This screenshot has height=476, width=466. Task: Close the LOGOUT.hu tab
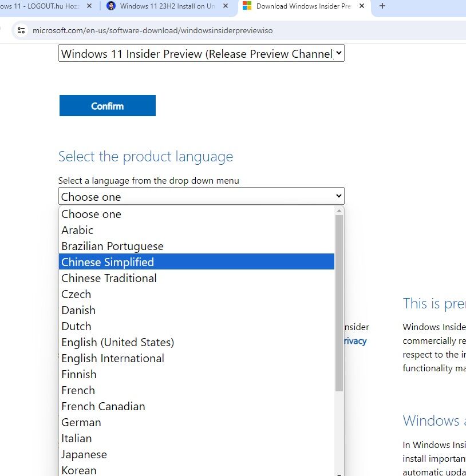89,6
